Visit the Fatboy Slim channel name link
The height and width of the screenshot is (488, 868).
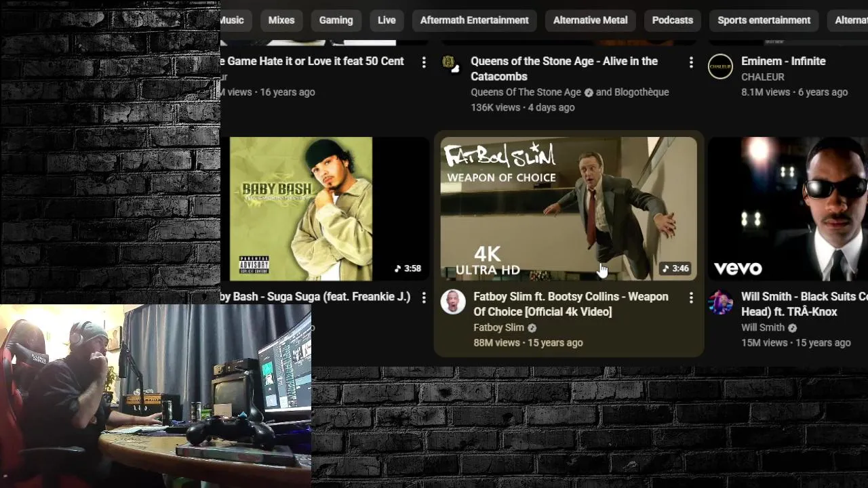(x=498, y=327)
